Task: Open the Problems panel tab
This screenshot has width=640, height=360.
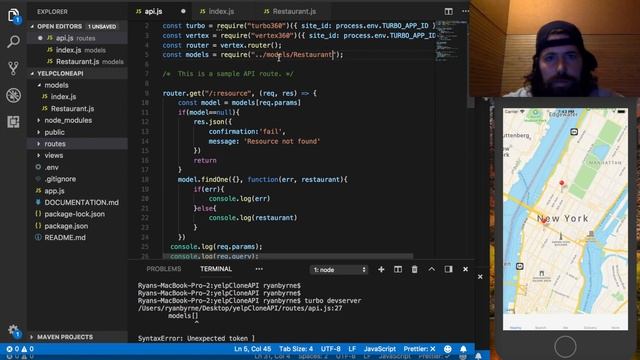Action: tap(164, 269)
